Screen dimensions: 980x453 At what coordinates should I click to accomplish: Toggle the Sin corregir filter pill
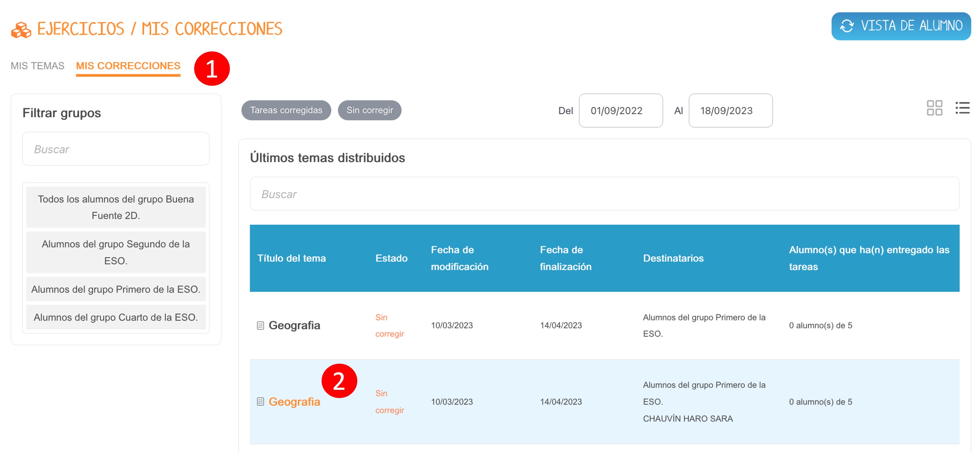(x=369, y=110)
